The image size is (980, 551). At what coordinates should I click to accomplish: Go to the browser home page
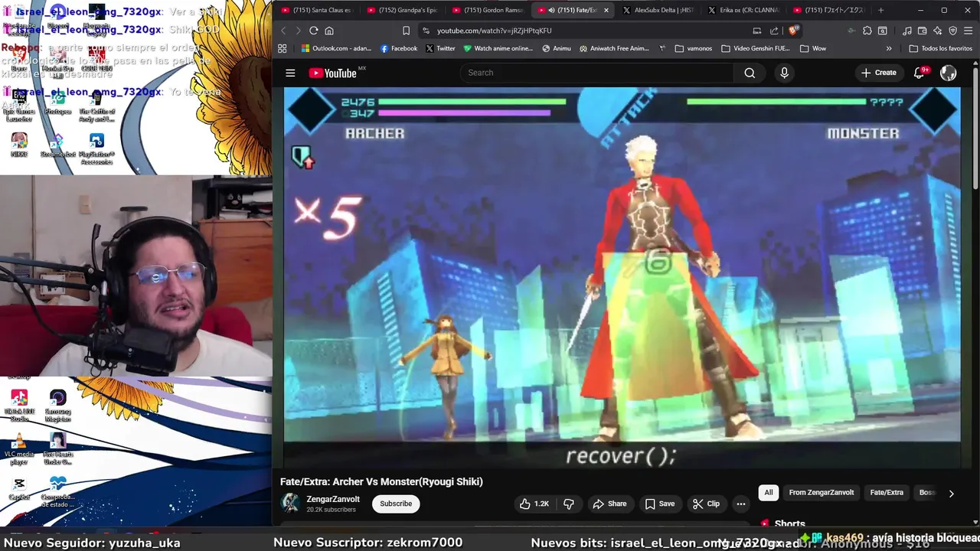(329, 31)
